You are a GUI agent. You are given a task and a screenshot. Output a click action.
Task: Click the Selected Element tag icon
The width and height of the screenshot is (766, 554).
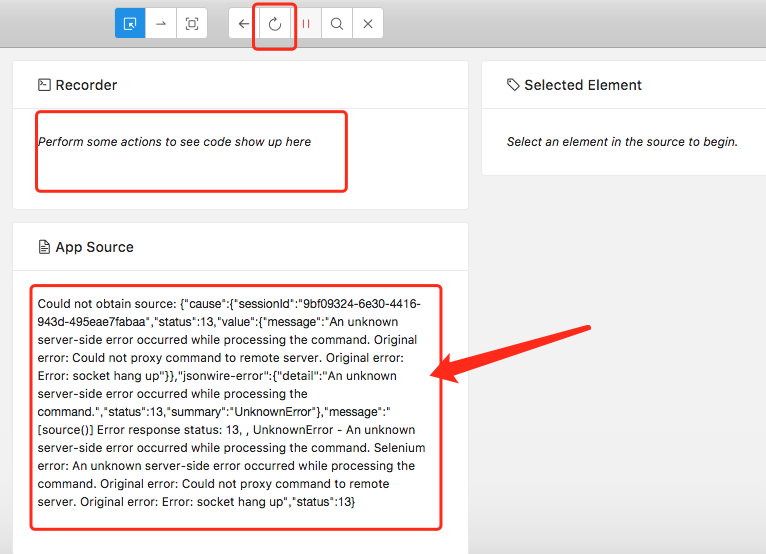pos(513,85)
